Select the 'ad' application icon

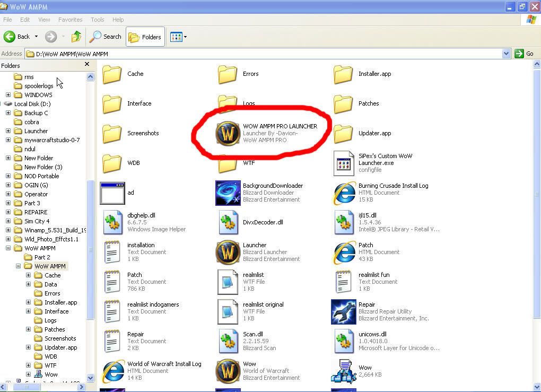pos(112,193)
